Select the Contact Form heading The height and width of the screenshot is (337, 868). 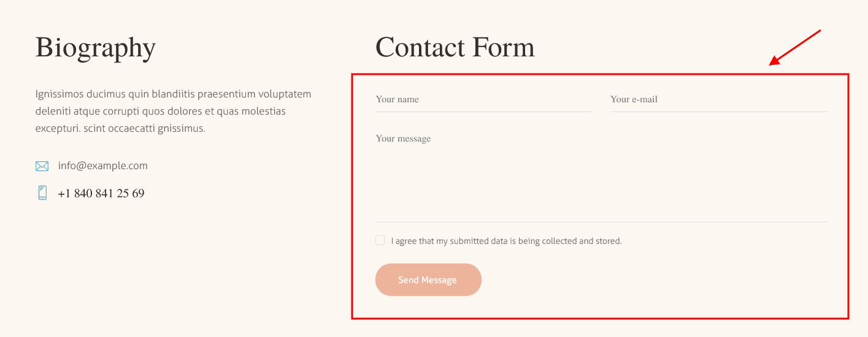tap(455, 47)
